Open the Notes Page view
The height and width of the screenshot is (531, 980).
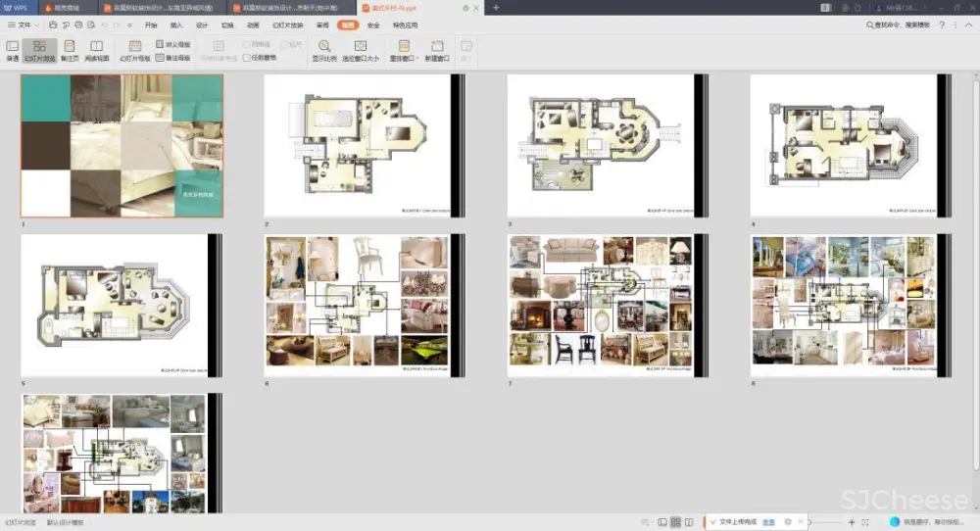tap(69, 50)
